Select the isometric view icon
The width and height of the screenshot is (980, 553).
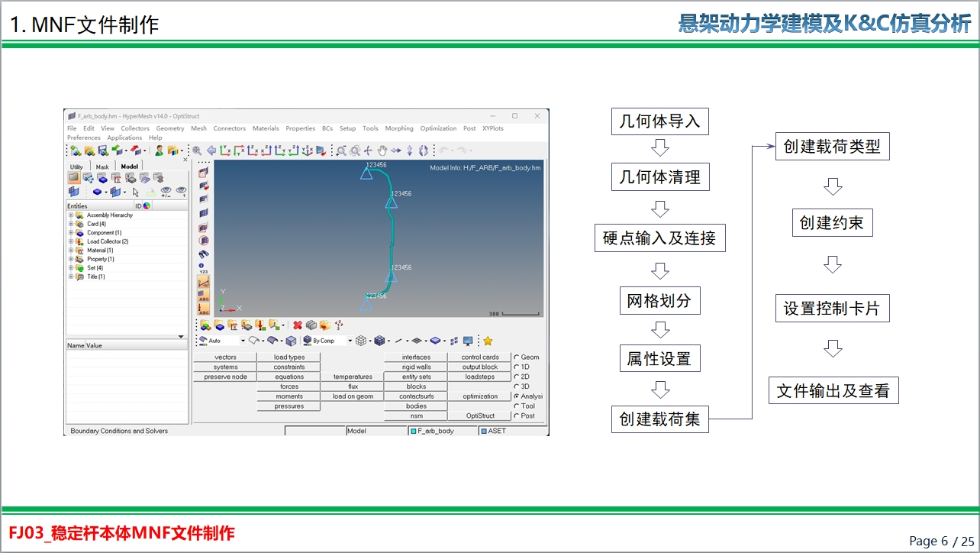coord(308,150)
